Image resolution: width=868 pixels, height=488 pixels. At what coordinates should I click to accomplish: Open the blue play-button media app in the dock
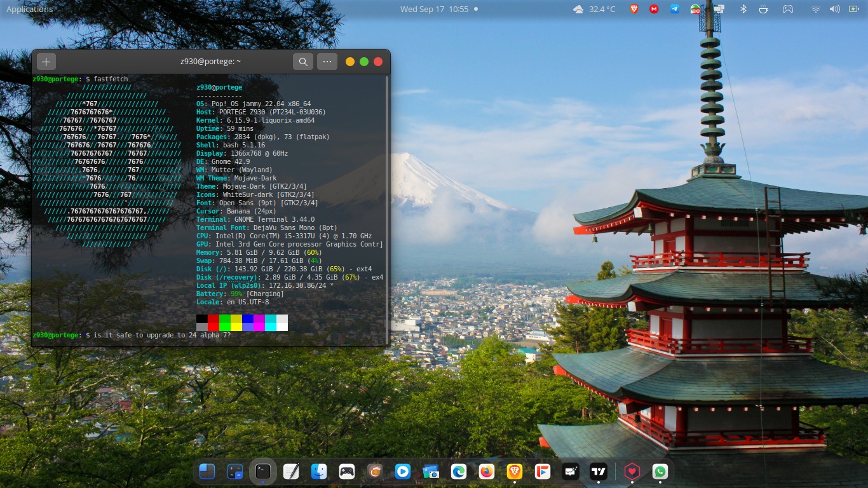click(x=402, y=471)
